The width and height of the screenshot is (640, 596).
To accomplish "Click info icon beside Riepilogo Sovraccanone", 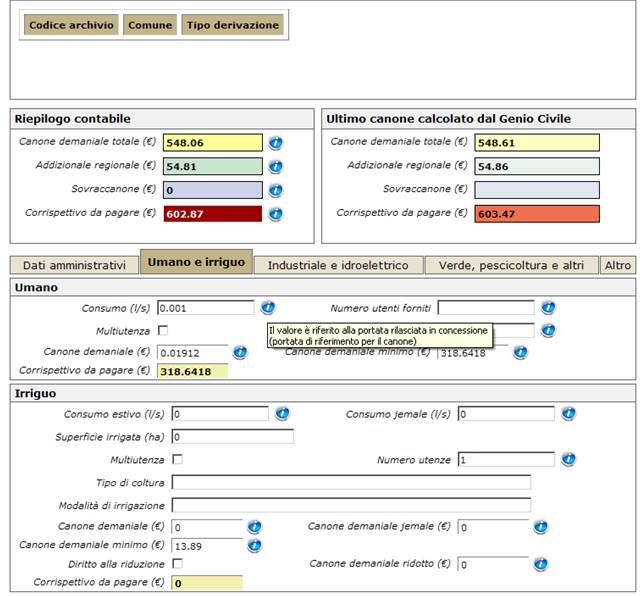I will 276,190.
